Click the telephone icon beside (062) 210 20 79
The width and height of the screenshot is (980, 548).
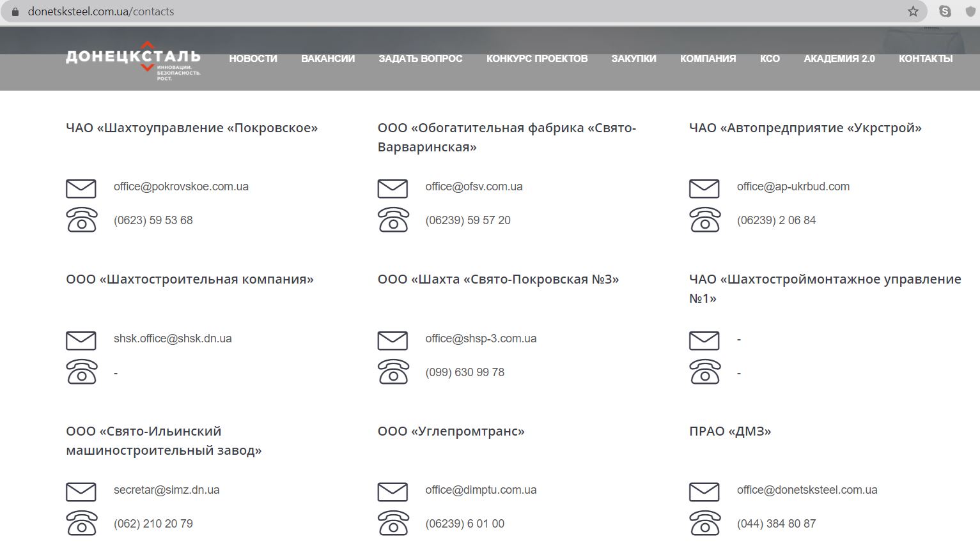81,523
